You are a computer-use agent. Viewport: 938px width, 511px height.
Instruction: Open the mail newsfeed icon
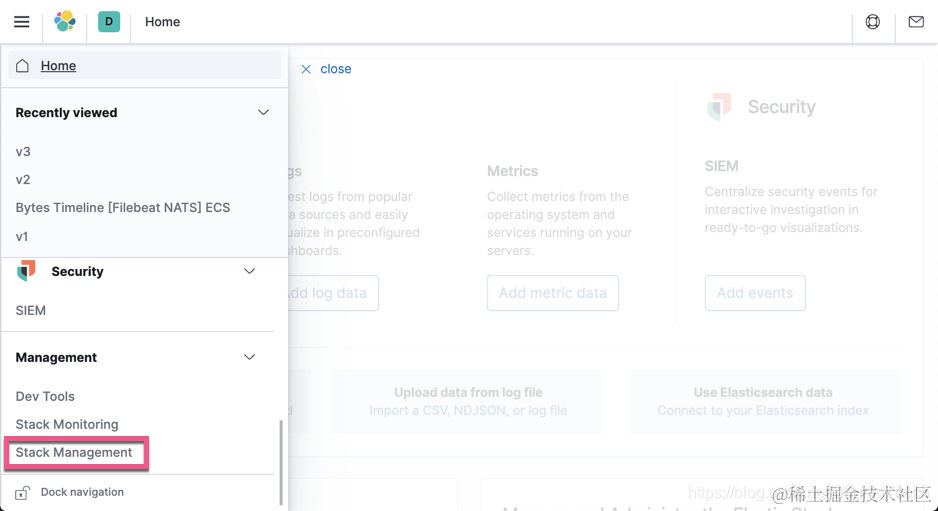click(916, 22)
